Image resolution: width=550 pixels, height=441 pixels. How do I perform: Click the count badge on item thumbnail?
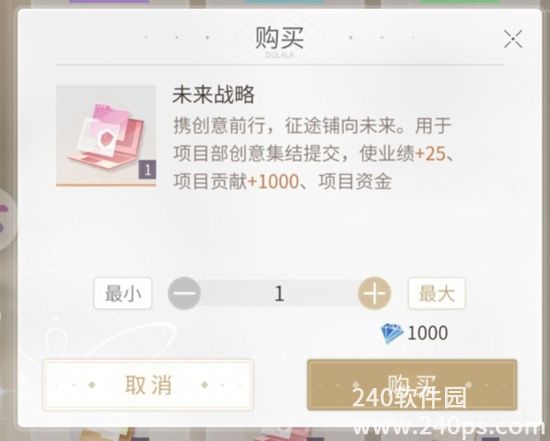[147, 170]
